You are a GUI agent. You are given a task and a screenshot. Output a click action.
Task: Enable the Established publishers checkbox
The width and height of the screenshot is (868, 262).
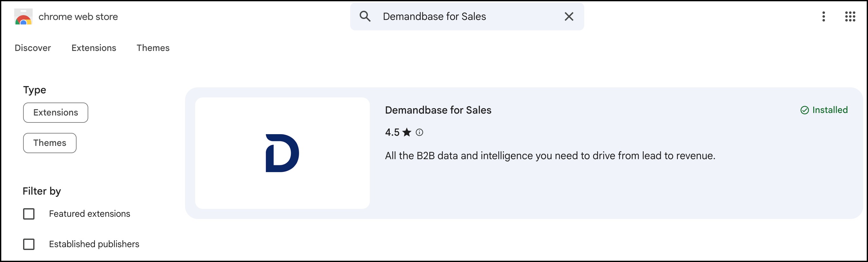click(29, 244)
